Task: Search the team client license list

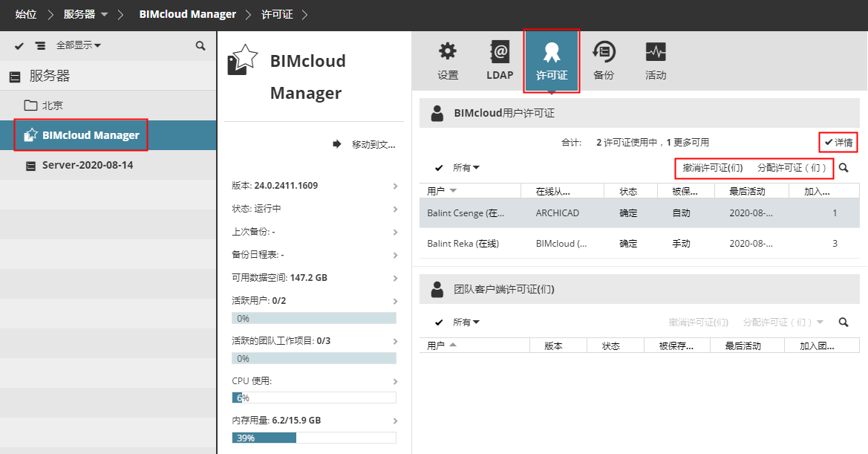Action: pyautogui.click(x=843, y=322)
